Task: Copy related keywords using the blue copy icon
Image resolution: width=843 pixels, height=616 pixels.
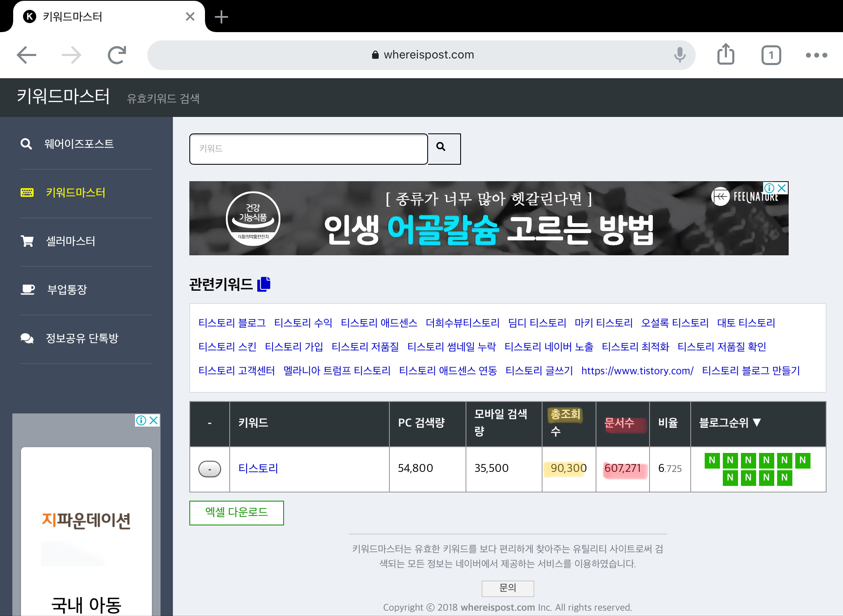Action: [x=264, y=284]
